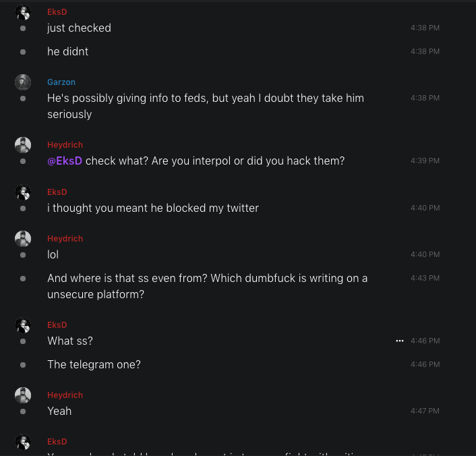
Task: Select the "The telegram one?" message
Action: point(94,364)
